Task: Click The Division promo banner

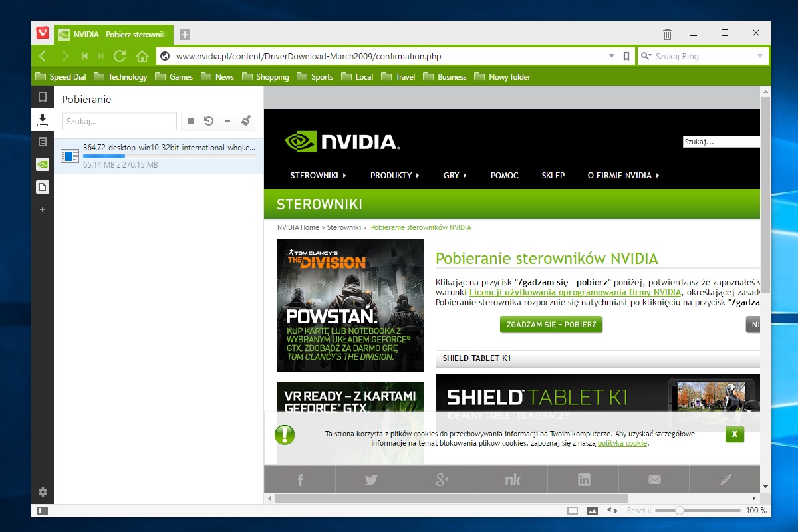Action: click(x=350, y=305)
